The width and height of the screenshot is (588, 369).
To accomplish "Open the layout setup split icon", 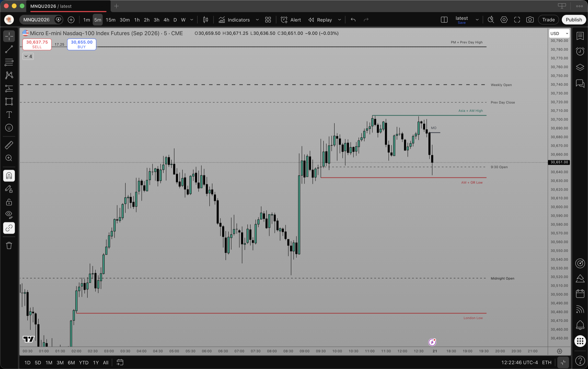I will coord(444,20).
